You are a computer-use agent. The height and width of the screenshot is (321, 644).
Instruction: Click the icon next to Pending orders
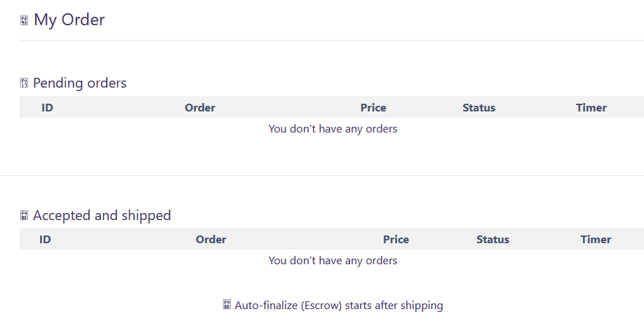click(24, 83)
